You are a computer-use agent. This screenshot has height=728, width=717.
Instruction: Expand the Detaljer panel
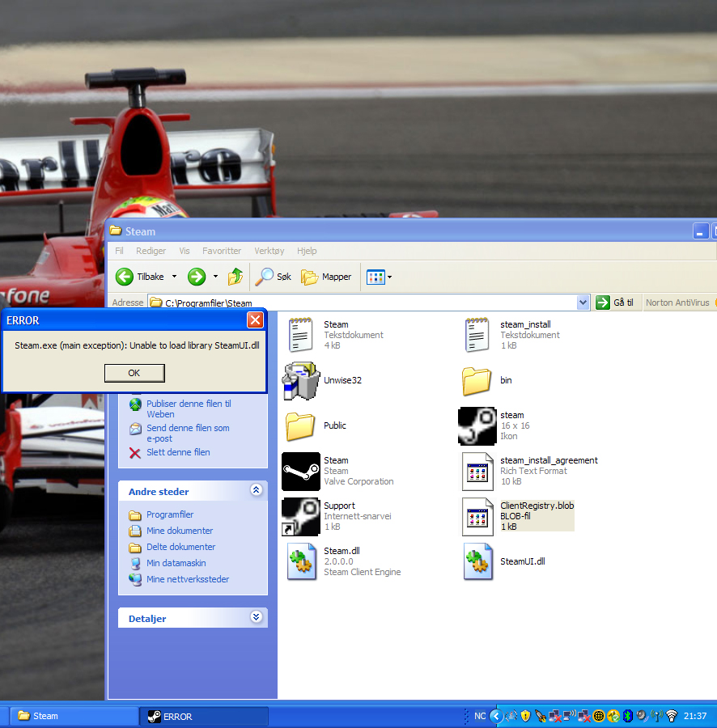256,617
